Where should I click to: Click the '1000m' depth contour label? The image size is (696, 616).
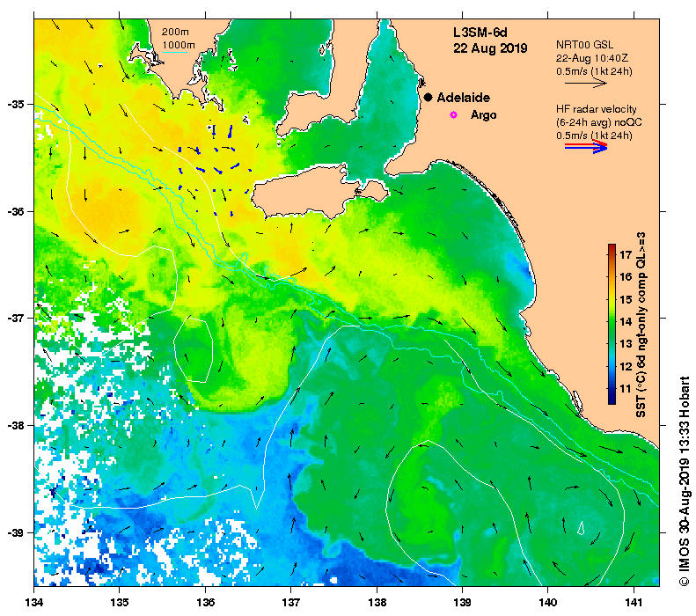tap(179, 45)
